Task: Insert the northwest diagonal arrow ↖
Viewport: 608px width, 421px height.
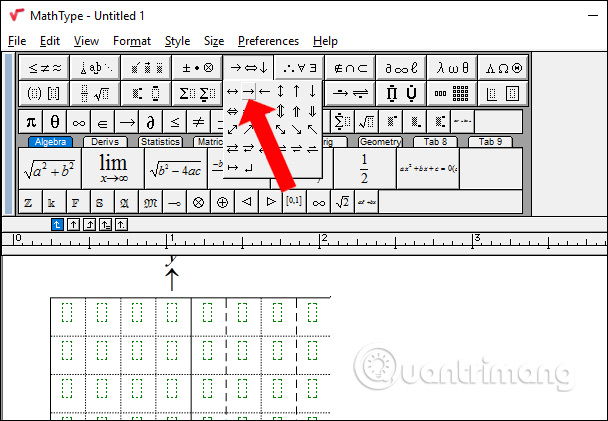Action: tap(313, 129)
